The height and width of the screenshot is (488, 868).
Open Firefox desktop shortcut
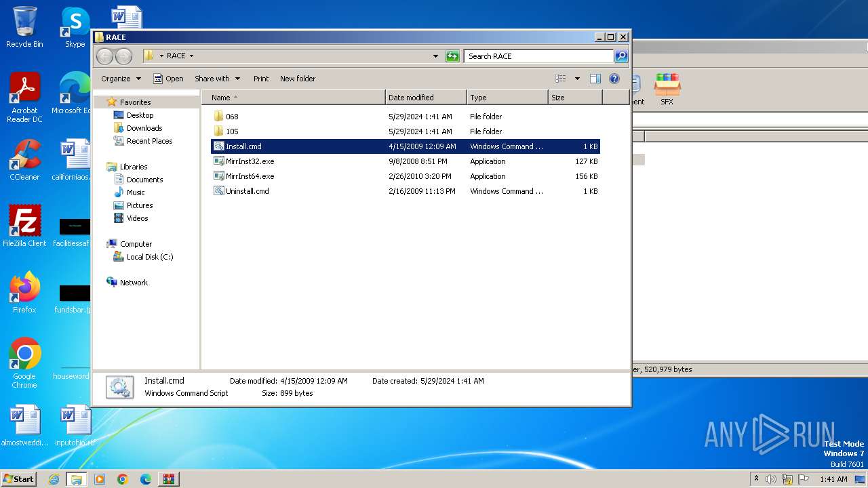coord(24,293)
